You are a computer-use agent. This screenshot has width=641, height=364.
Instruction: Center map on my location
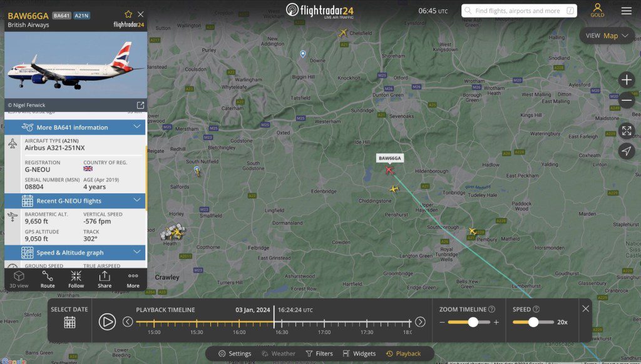[626, 151]
